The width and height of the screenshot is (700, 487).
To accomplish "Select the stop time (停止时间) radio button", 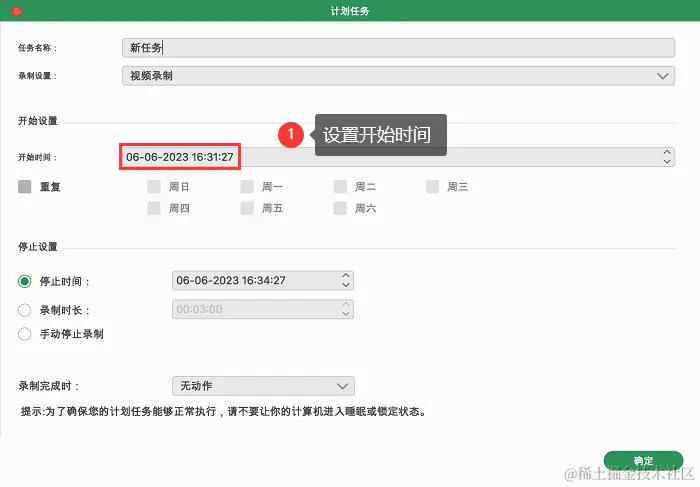I will point(25,281).
